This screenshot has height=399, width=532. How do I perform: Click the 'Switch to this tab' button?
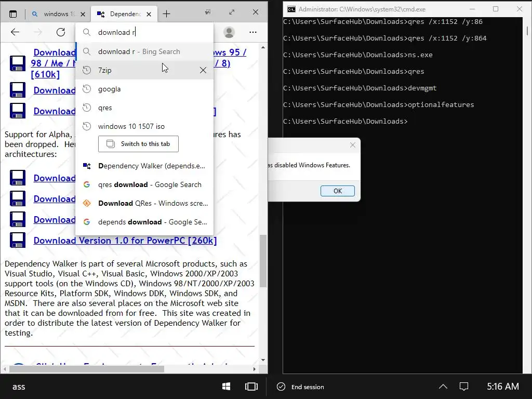pyautogui.click(x=138, y=144)
